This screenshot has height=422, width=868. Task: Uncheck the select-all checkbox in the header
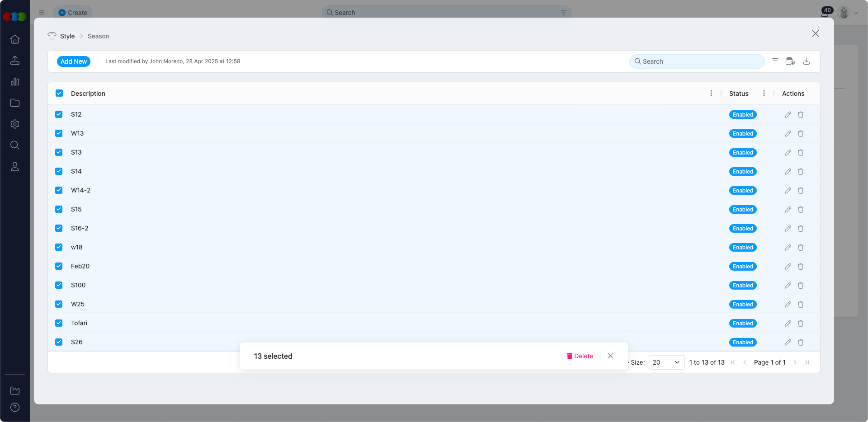click(x=59, y=94)
